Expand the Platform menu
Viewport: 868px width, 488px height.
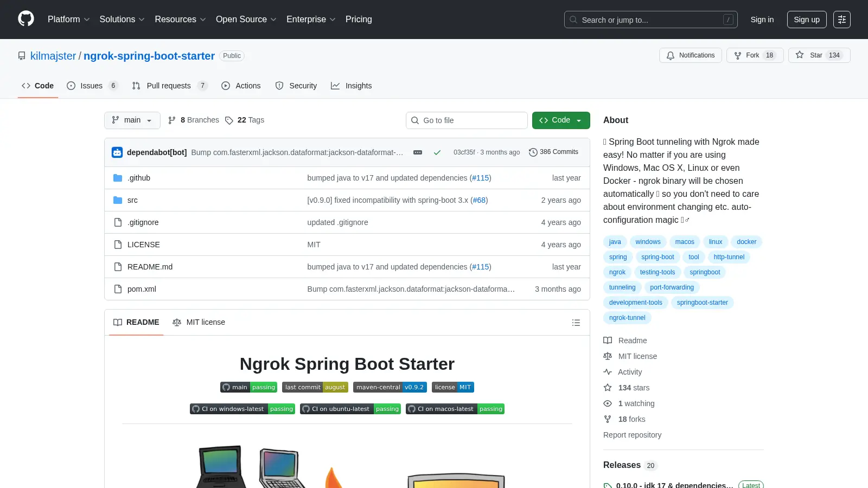click(x=68, y=20)
